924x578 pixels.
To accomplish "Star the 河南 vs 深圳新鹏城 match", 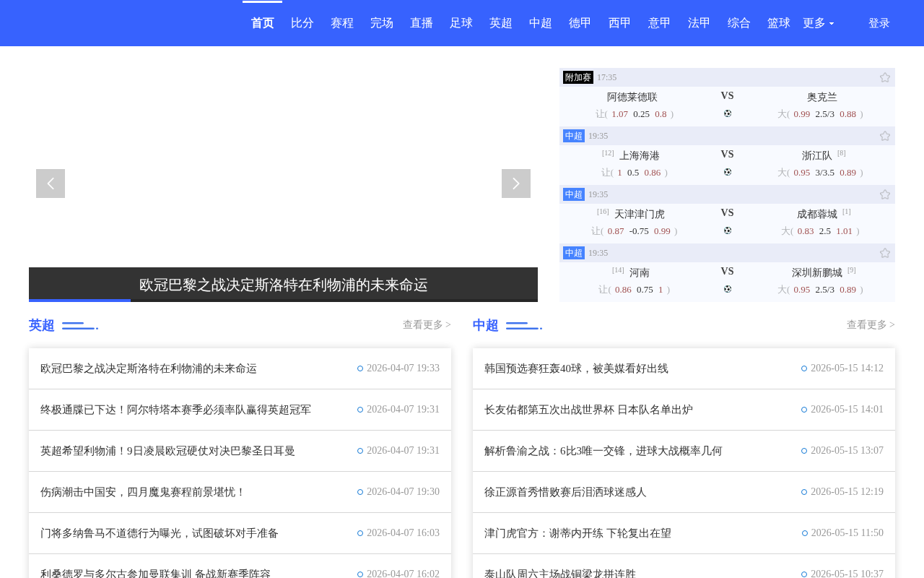I will [x=885, y=253].
